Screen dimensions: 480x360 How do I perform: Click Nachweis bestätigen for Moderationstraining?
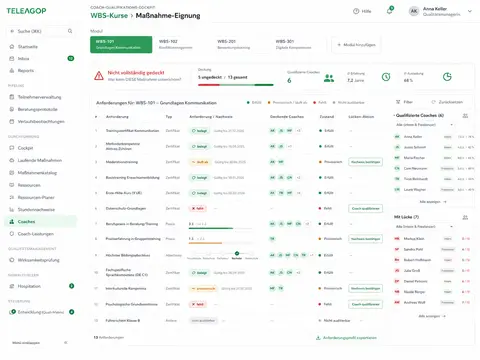365,162
